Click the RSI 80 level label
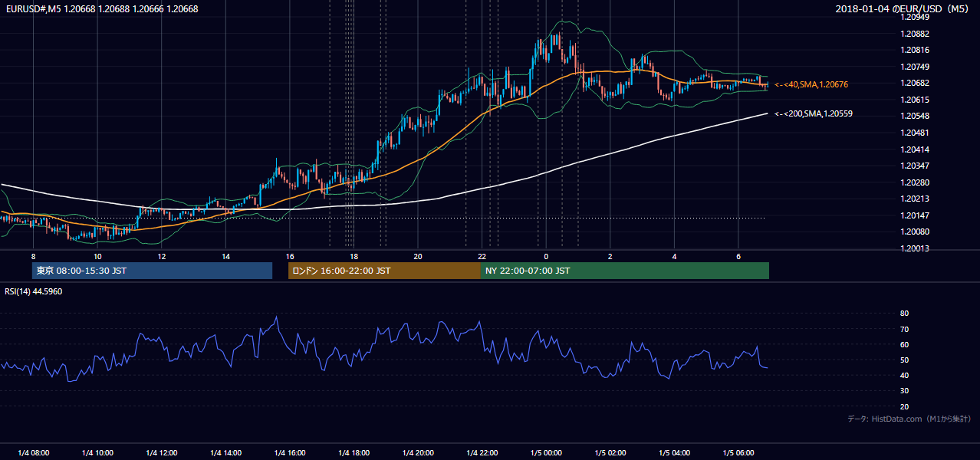 pos(904,314)
